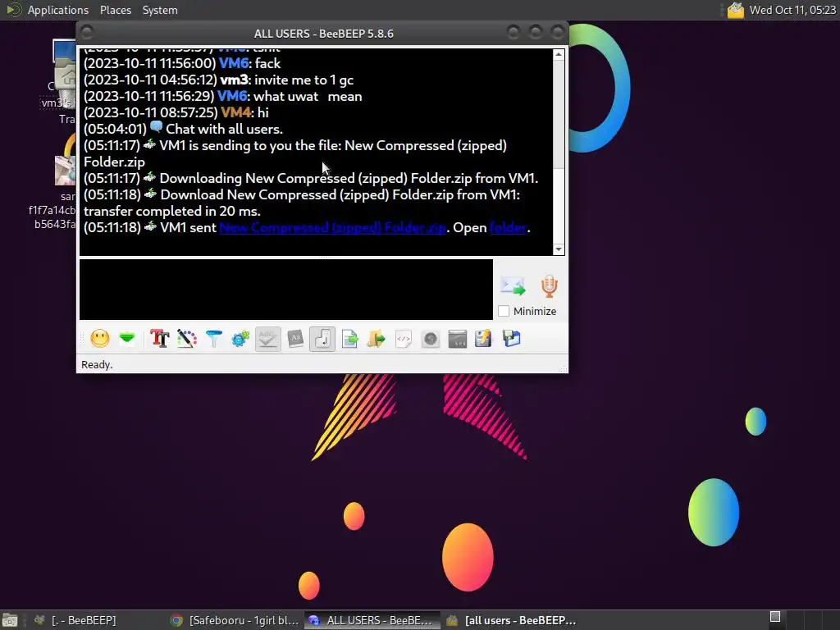Change the chat font with Tr icon
Viewport: 840px width, 630px height.
(160, 339)
